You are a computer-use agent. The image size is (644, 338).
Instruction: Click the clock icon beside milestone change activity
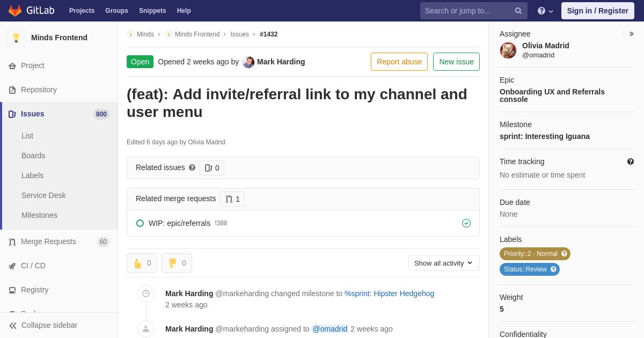pos(146,293)
